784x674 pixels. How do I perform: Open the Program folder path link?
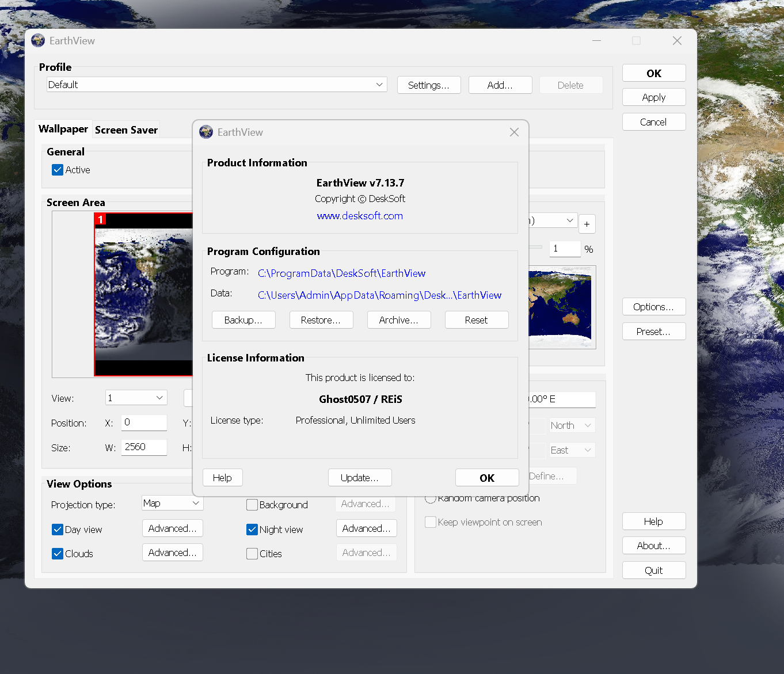tap(341, 273)
